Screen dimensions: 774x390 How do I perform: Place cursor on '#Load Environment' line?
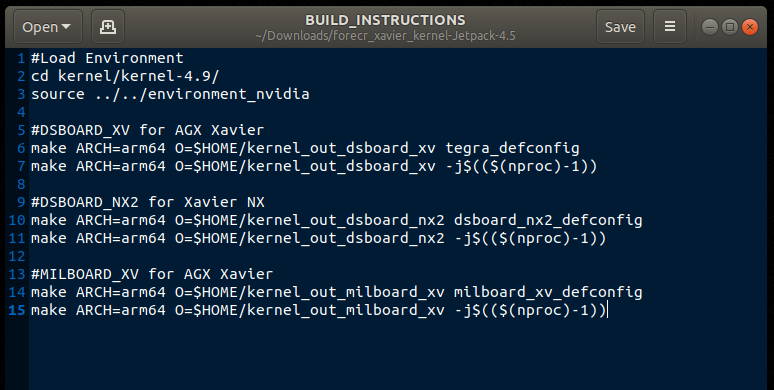pos(107,58)
